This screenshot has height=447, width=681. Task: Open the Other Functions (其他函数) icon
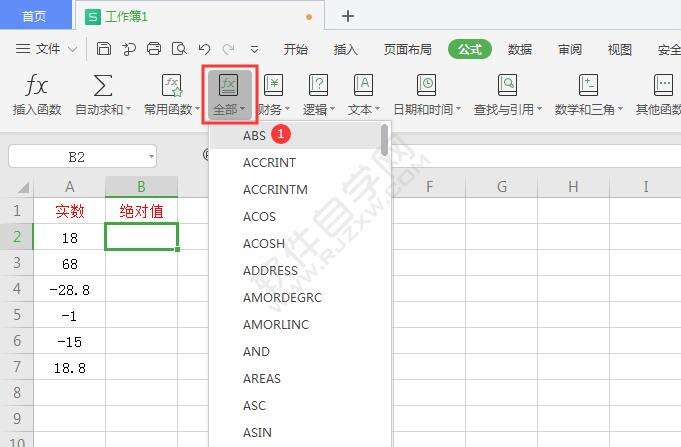pyautogui.click(x=664, y=85)
